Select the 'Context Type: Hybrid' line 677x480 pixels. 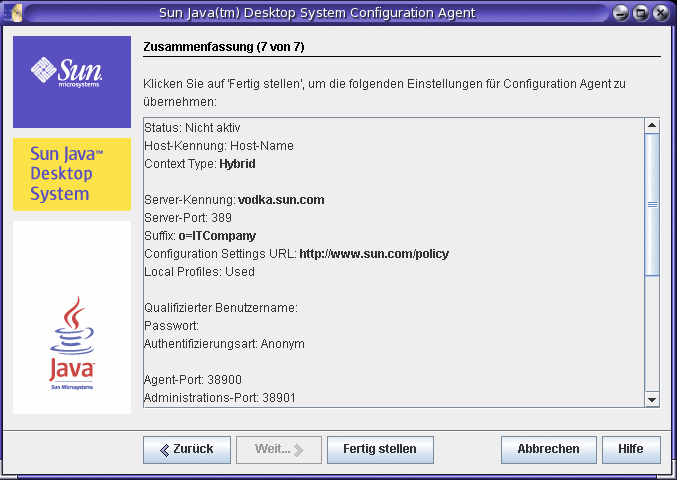(x=200, y=164)
